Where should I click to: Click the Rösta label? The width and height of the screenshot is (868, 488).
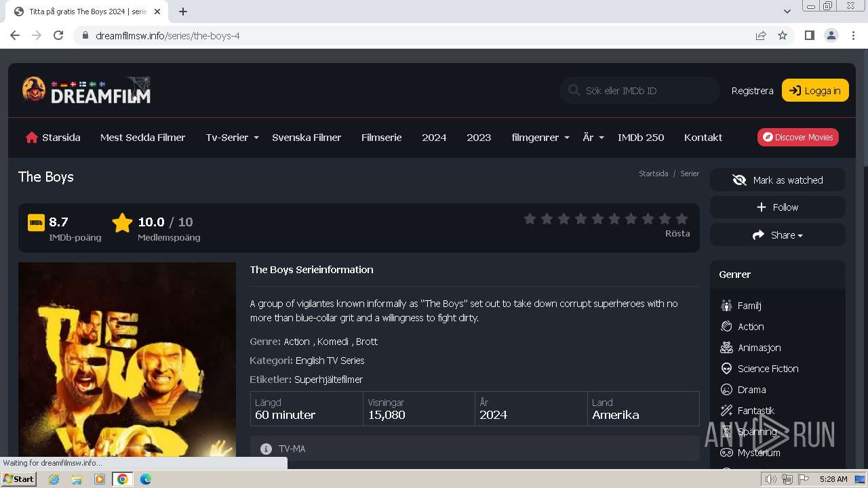(677, 233)
